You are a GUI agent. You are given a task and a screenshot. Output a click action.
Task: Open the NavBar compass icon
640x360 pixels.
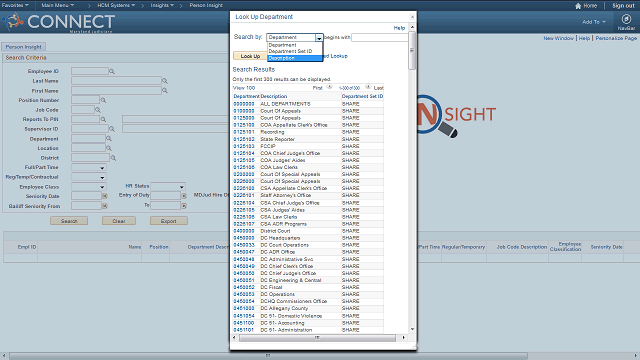coord(626,19)
